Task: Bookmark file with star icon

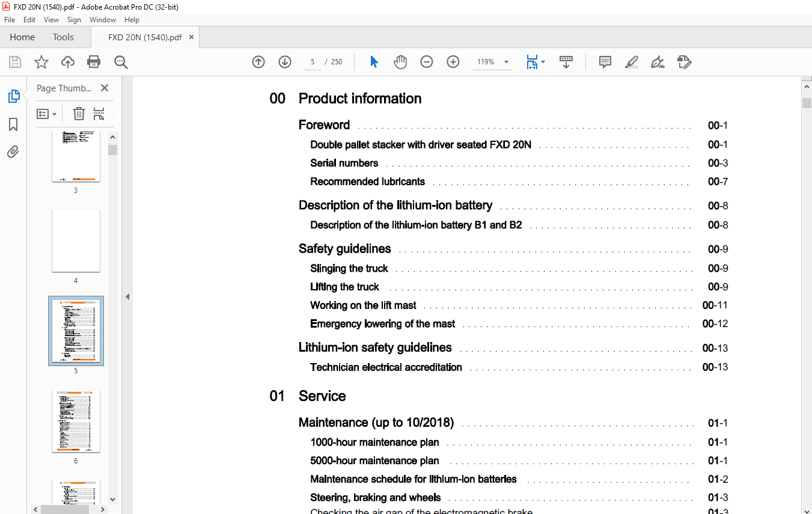Action: pyautogui.click(x=41, y=62)
